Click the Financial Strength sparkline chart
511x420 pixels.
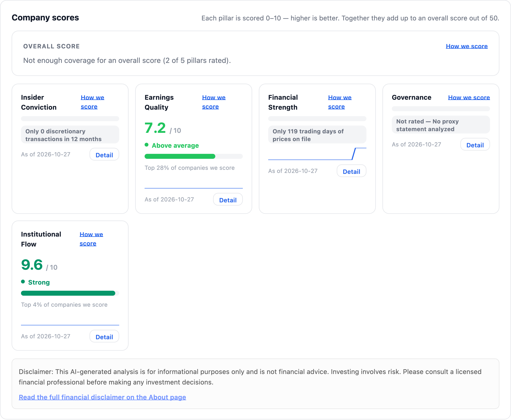point(317,154)
